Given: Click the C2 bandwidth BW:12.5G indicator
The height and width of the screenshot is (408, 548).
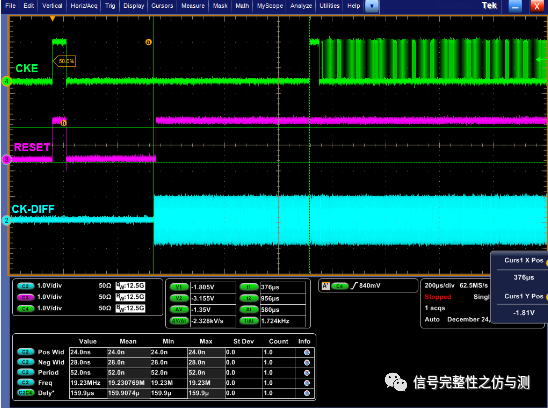Looking at the screenshot, I should 130,286.
